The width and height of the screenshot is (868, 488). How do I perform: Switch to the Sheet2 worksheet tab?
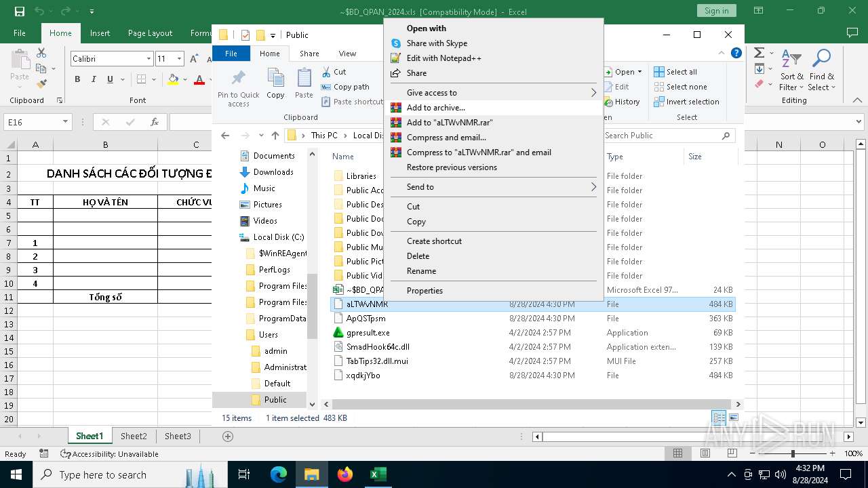point(134,436)
